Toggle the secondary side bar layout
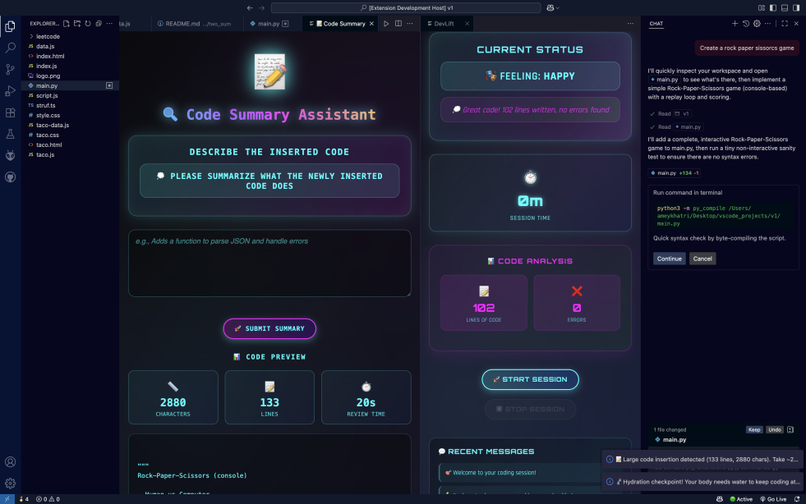The height and width of the screenshot is (504, 806). coord(796,8)
